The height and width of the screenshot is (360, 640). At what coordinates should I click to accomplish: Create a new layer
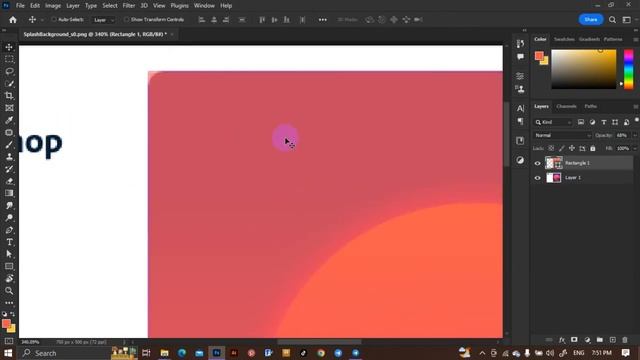click(x=612, y=340)
